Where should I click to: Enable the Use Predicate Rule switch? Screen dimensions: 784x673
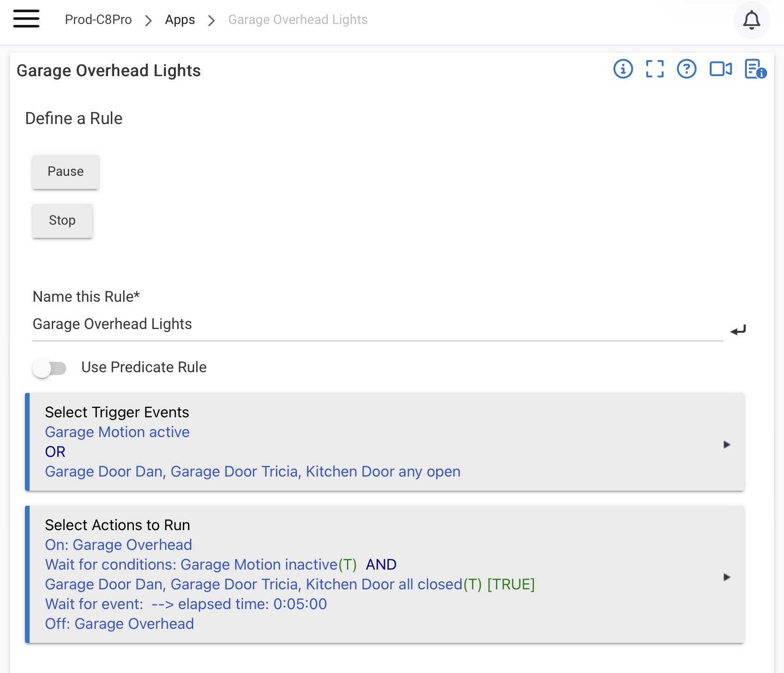[x=49, y=368]
